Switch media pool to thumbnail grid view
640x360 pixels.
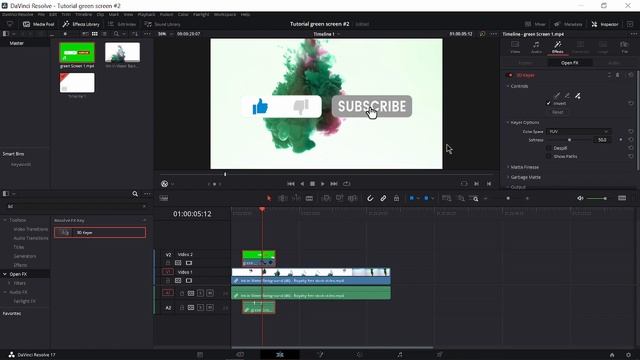point(95,34)
